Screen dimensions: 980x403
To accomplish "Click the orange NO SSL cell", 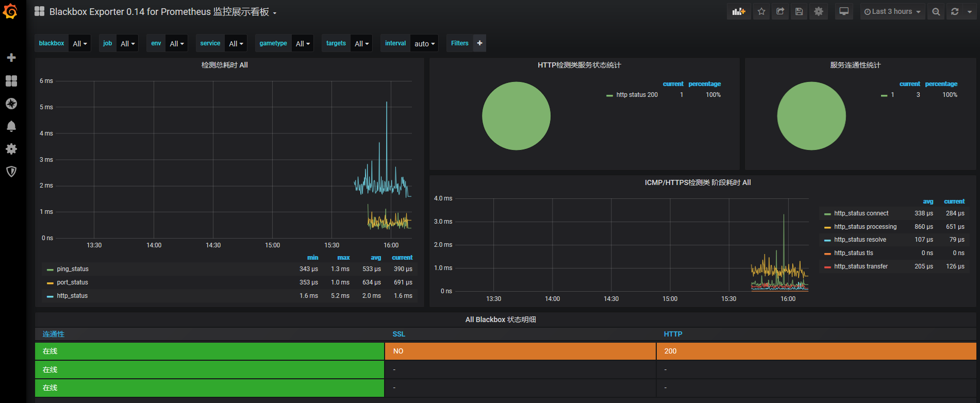I will point(520,351).
